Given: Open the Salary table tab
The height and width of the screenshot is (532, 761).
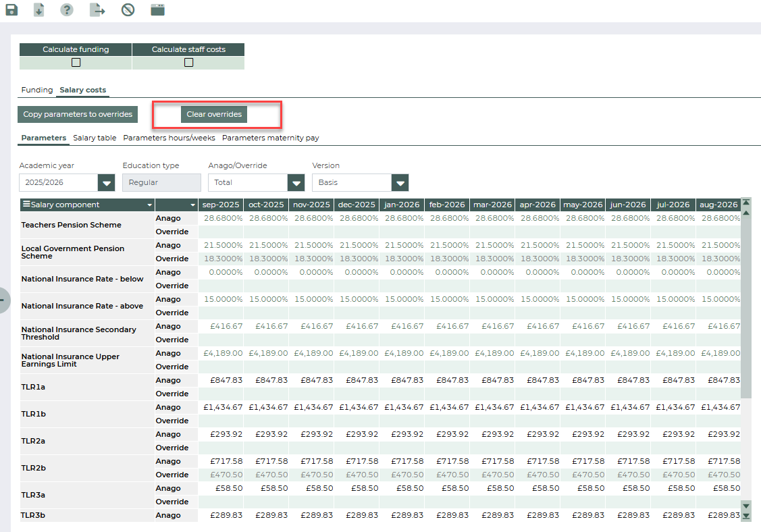Looking at the screenshot, I should point(95,138).
